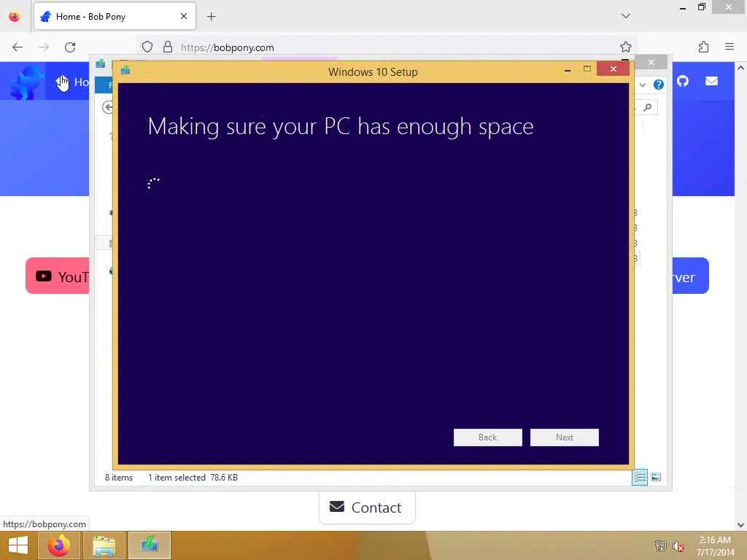Open Firefox extensions menu
The width and height of the screenshot is (747, 560).
tap(703, 47)
